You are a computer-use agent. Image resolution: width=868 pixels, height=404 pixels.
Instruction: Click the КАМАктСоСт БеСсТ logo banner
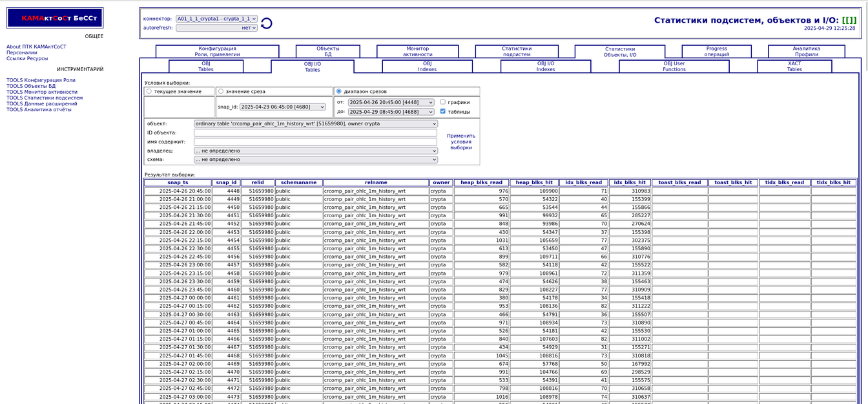tap(55, 18)
